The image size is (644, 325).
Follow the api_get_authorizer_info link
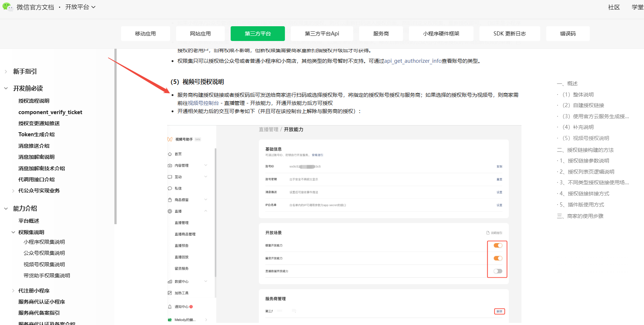(413, 61)
